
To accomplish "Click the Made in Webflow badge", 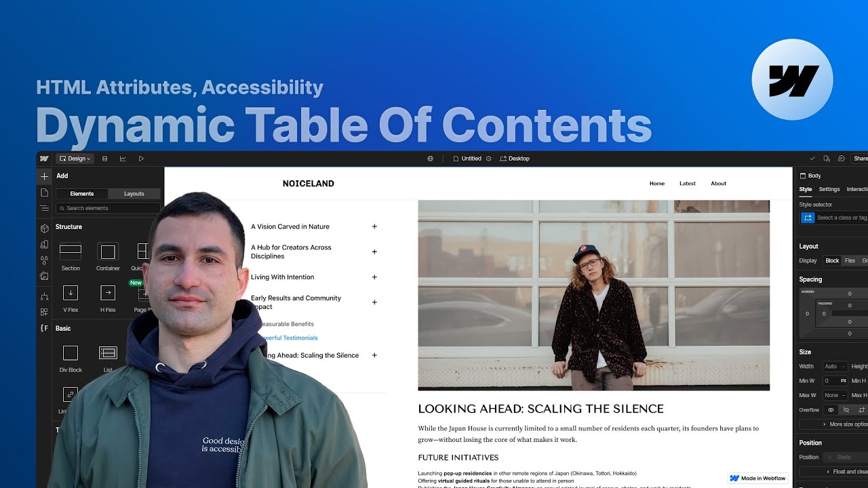I will pos(758,479).
